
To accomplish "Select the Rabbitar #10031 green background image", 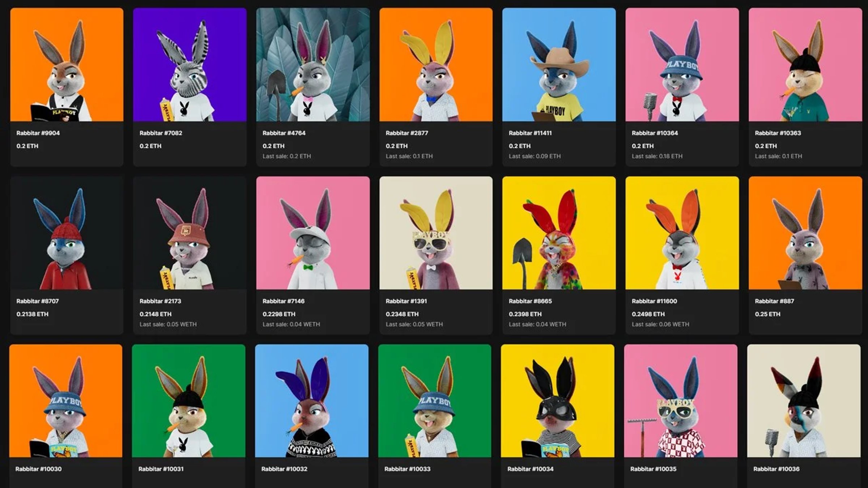I will click(189, 401).
